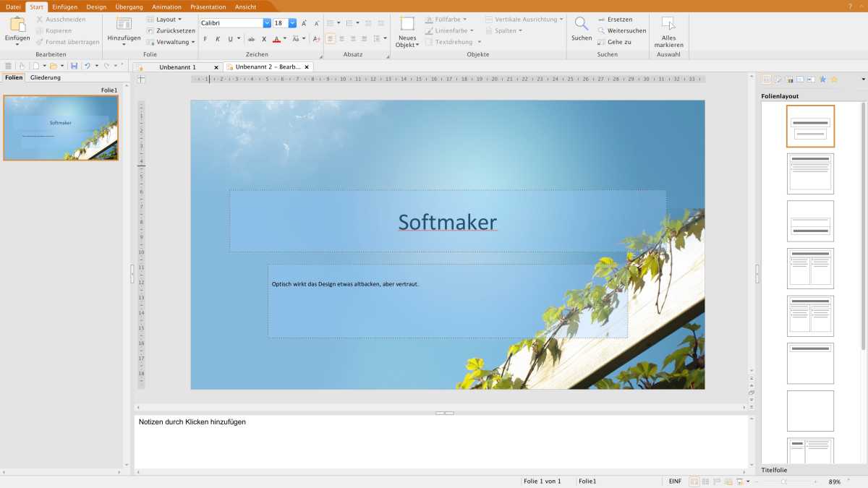
Task: Toggle underline formatting (U)
Action: click(x=230, y=39)
